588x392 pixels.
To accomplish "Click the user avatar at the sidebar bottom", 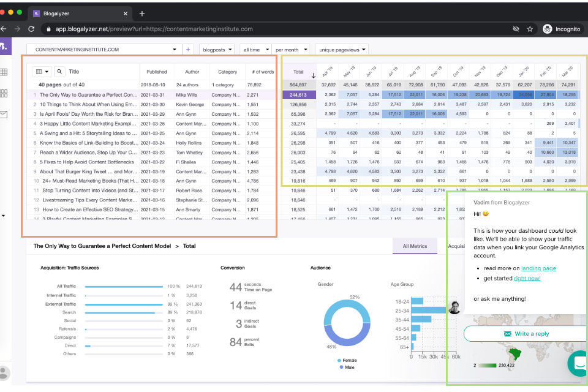I will point(4,373).
